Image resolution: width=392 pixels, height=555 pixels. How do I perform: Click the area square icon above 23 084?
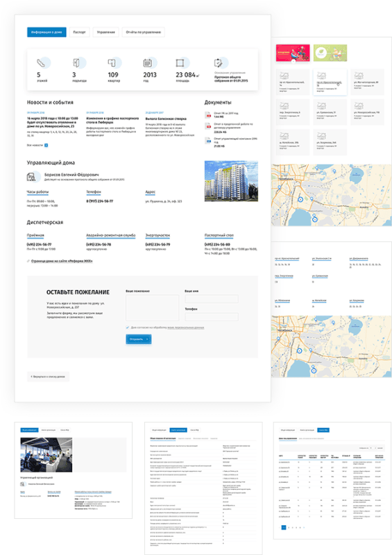[180, 63]
